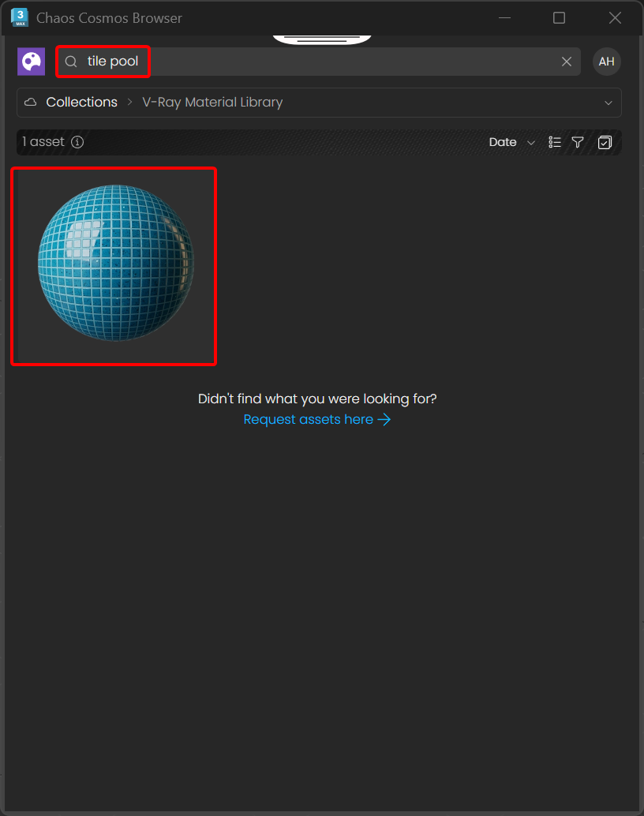The height and width of the screenshot is (816, 644).
Task: Open the AH user account avatar
Action: click(x=606, y=62)
